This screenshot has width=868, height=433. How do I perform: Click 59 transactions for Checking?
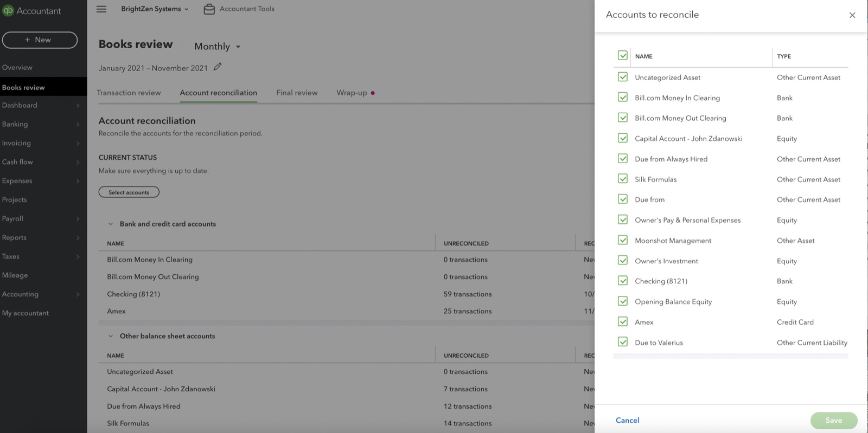click(x=468, y=294)
